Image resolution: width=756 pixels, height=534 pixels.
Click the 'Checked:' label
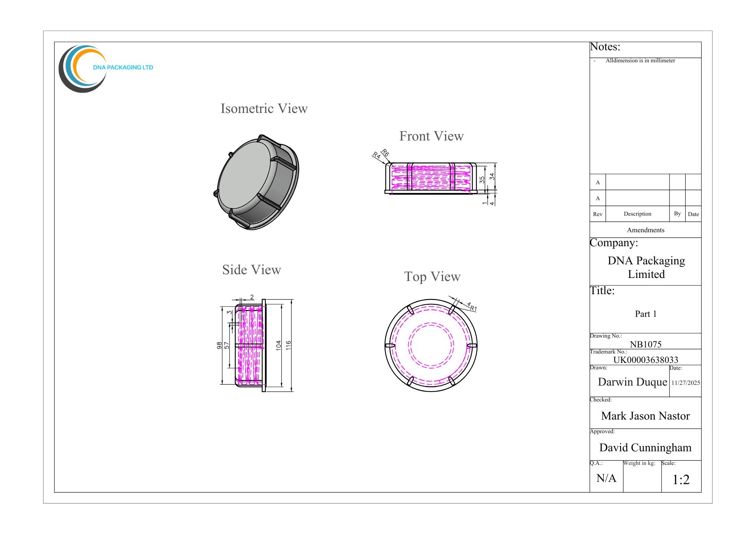[601, 400]
